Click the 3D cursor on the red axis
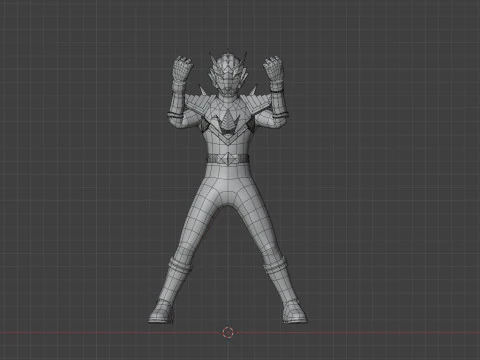The height and width of the screenshot is (360, 480). pyautogui.click(x=228, y=332)
